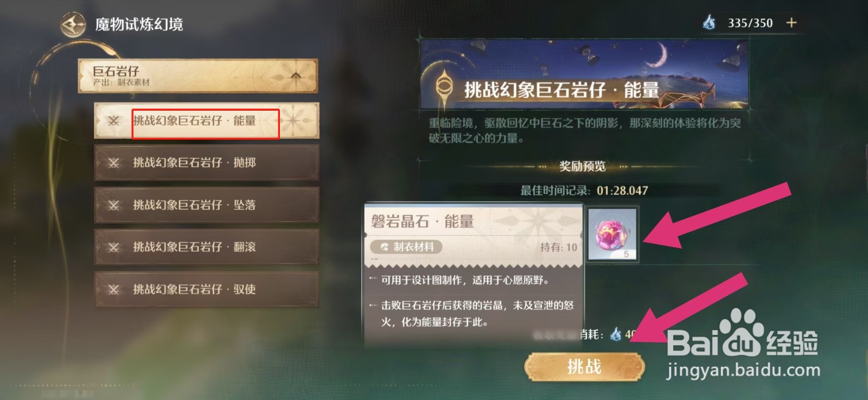Click the 335/350 energy counter
The width and height of the screenshot is (868, 400).
pos(750,23)
